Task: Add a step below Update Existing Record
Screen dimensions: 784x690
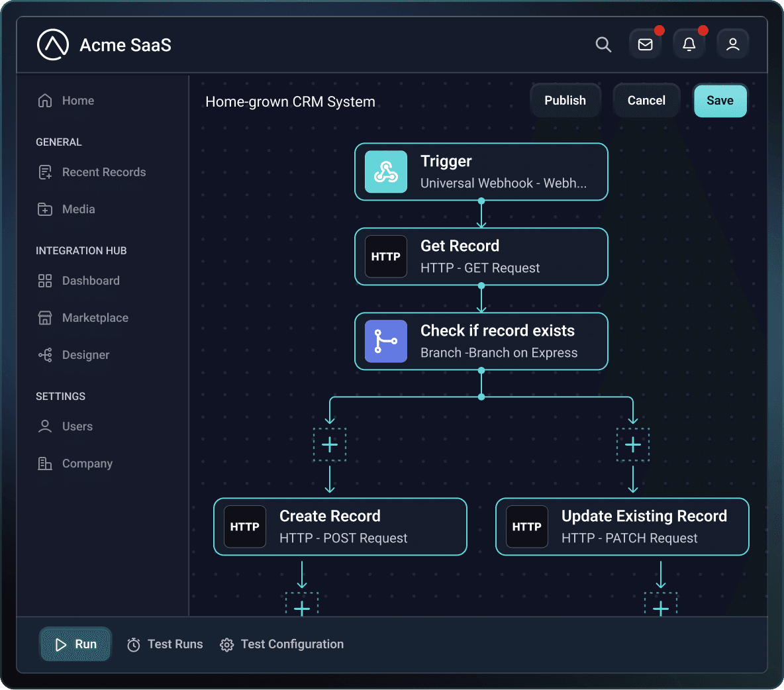Action: [x=660, y=605]
